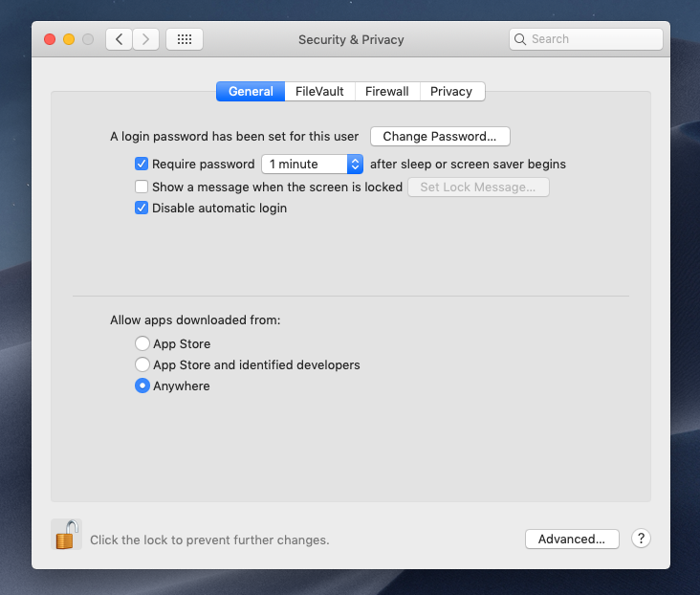Open the Advanced settings button
The height and width of the screenshot is (595, 700).
pyautogui.click(x=572, y=539)
